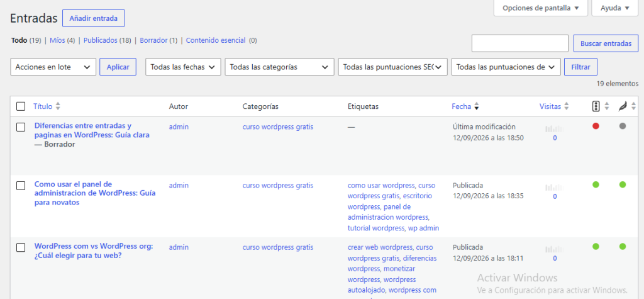
Task: Click red SEO dot of Diferencias entre entradas post
Action: coord(596,127)
